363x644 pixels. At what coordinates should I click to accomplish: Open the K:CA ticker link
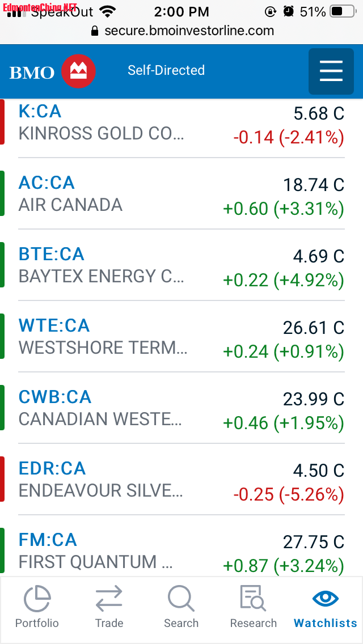pos(40,111)
